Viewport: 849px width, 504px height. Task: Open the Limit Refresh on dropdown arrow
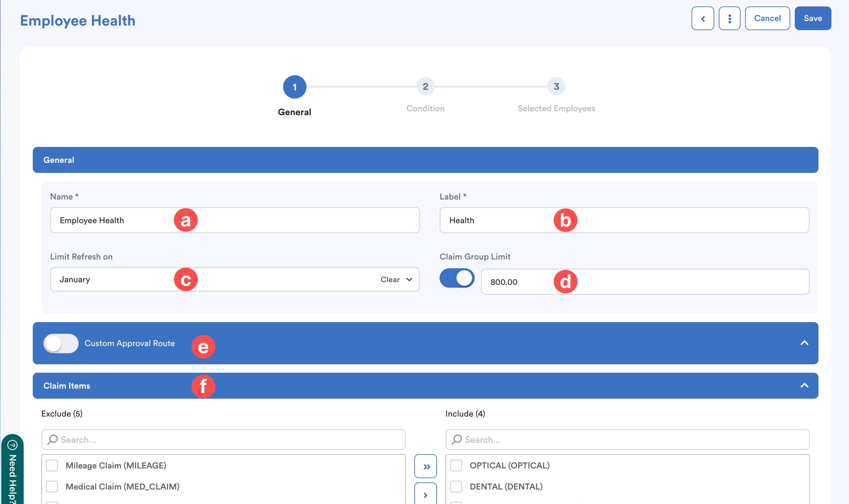click(x=409, y=279)
